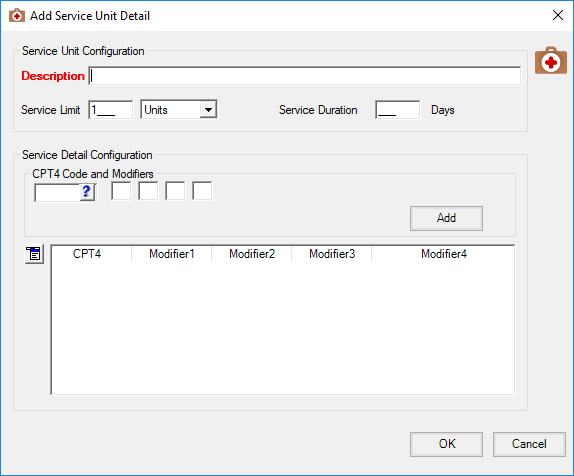The image size is (574, 476).
Task: Click the Add button
Action: click(446, 218)
